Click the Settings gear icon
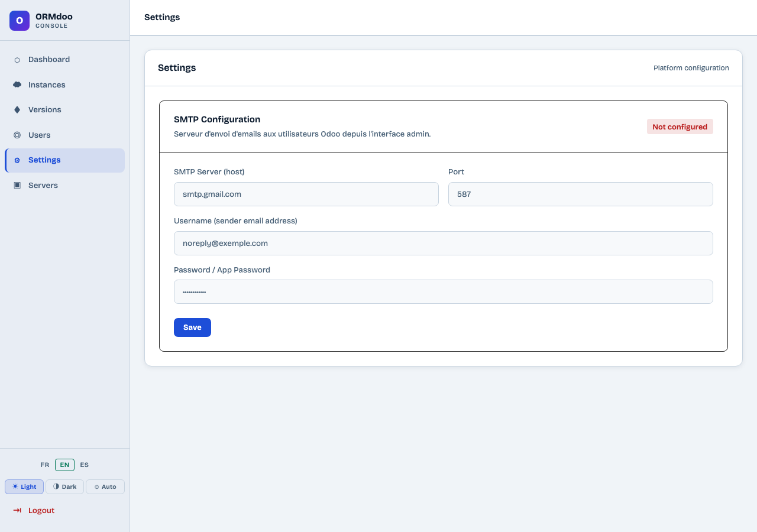Image resolution: width=757 pixels, height=532 pixels. click(x=17, y=160)
